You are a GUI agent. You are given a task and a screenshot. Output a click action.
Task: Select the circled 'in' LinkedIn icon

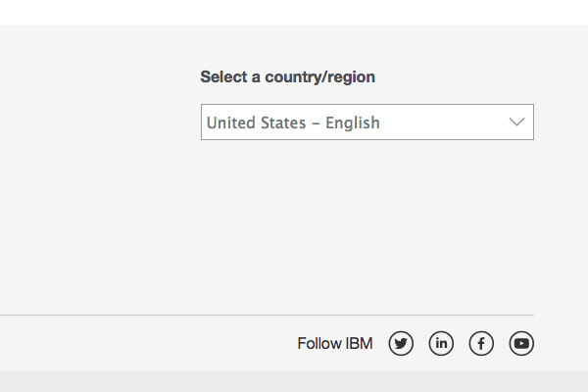point(441,343)
